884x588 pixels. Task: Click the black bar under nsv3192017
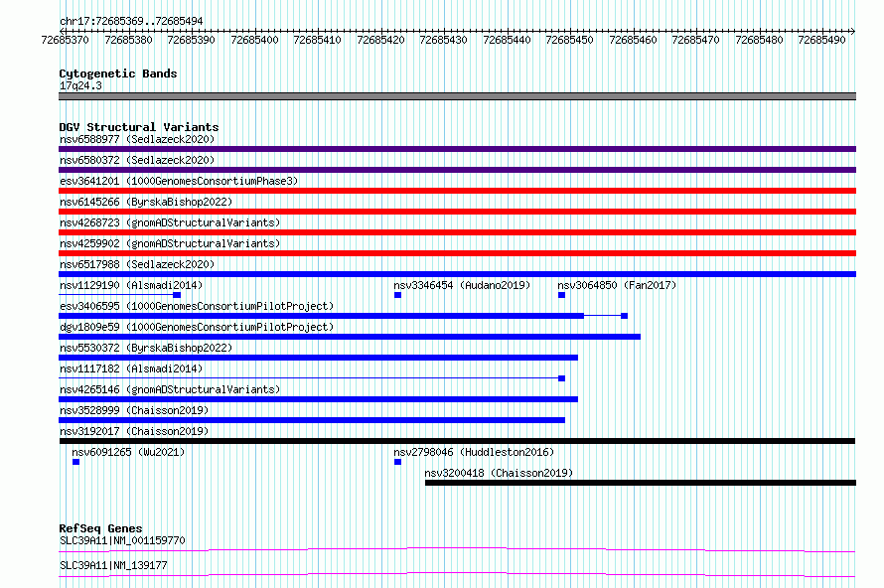click(457, 441)
